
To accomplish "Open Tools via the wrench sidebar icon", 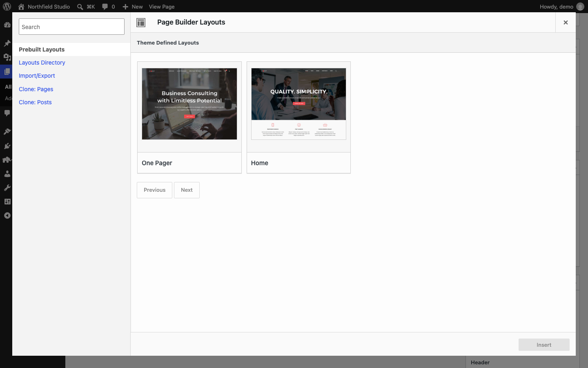I will (x=7, y=188).
